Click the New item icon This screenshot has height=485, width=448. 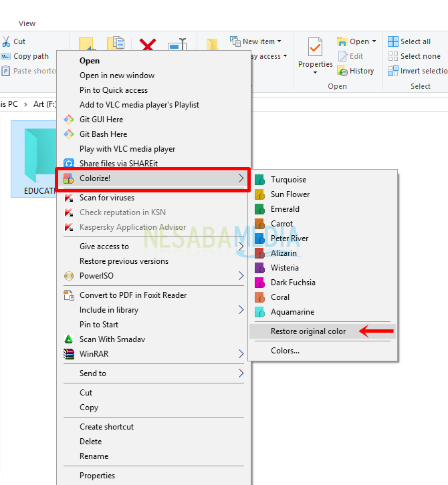235,41
